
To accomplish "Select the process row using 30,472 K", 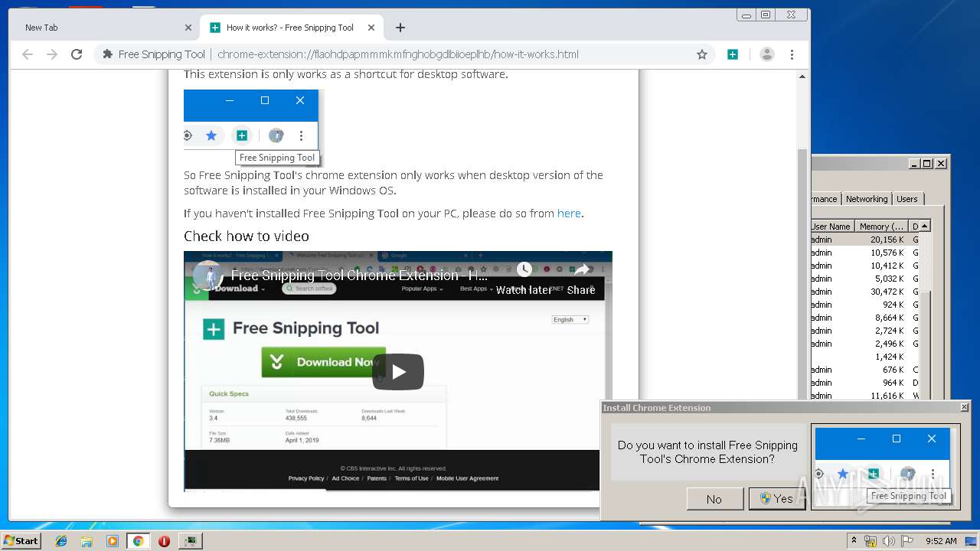I will pos(865,292).
